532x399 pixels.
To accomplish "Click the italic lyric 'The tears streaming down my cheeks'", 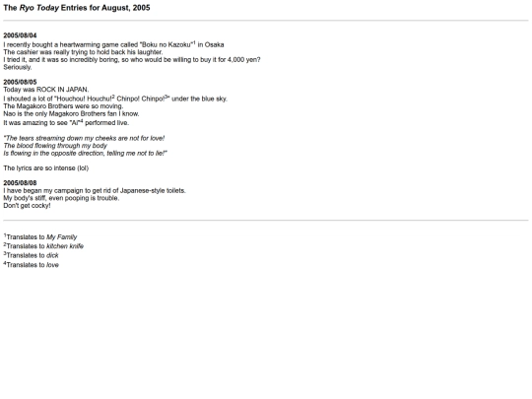I will click(84, 138).
